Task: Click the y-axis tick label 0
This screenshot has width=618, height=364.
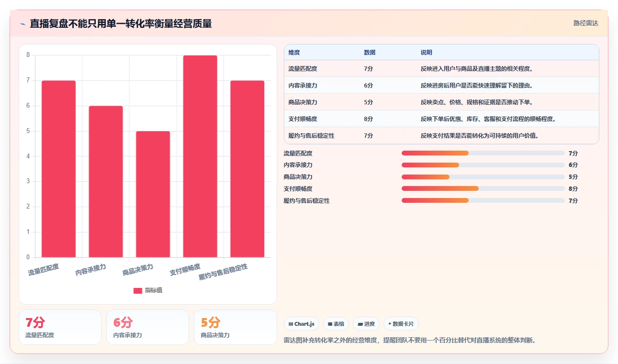Action: pos(28,257)
